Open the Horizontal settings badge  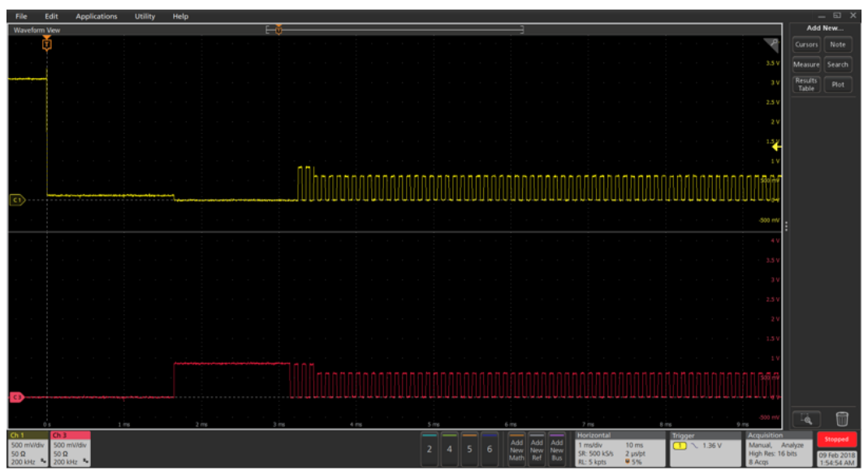617,449
